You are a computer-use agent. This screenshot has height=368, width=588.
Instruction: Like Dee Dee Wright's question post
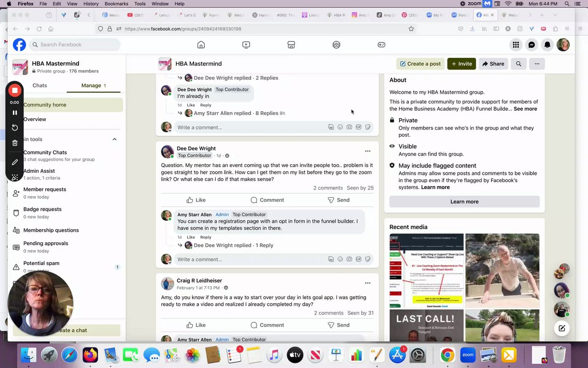[x=196, y=200]
